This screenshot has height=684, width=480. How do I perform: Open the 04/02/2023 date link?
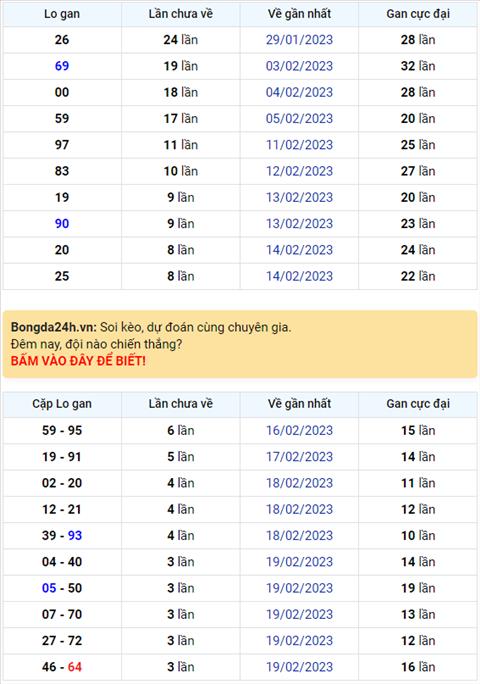coord(299,92)
